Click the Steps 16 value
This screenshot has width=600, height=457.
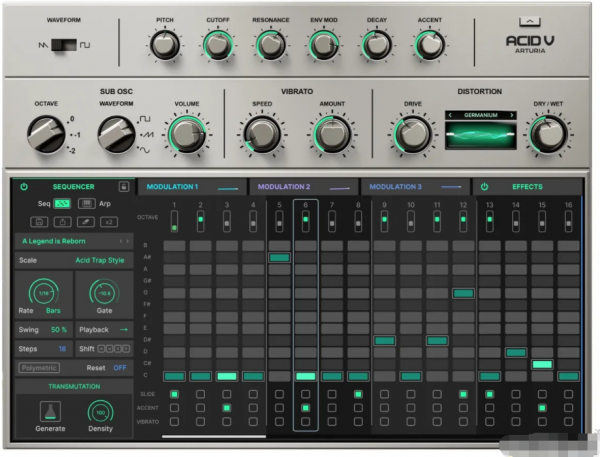point(62,349)
